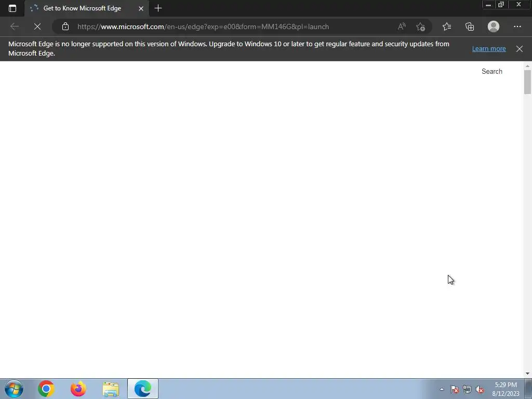Dismiss the unsupported Windows notification bar
Screen dimensions: 532x399
(x=520, y=48)
